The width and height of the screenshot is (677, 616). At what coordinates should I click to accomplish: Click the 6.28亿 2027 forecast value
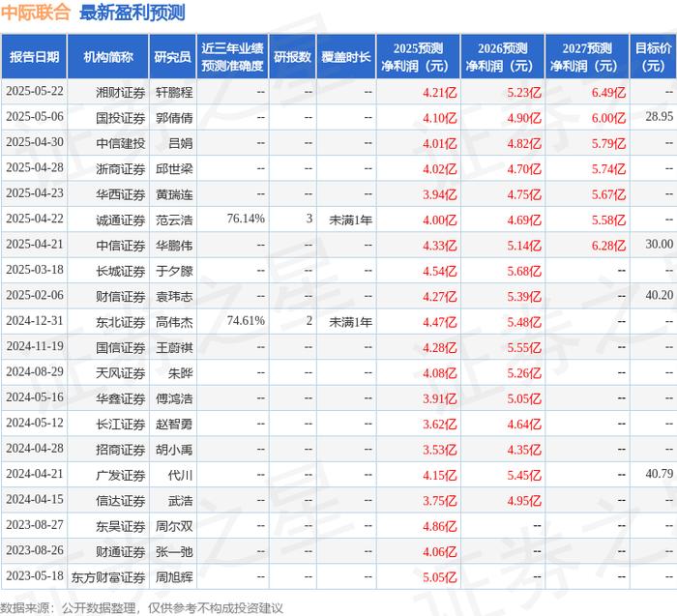[x=608, y=246]
